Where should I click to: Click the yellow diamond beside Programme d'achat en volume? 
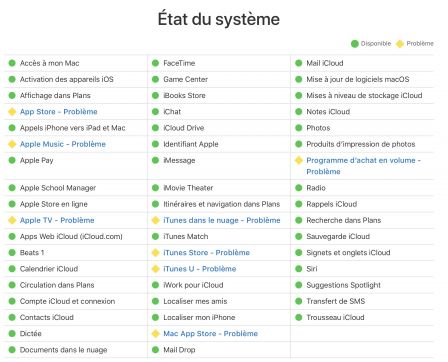point(299,160)
